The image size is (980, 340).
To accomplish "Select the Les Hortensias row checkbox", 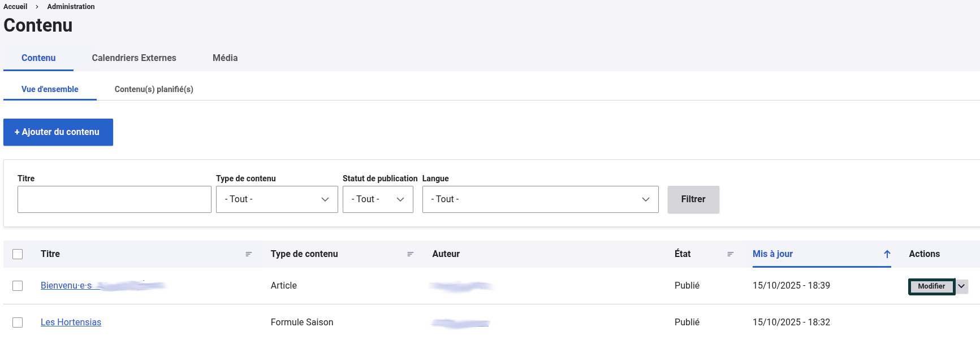I will pos(18,322).
